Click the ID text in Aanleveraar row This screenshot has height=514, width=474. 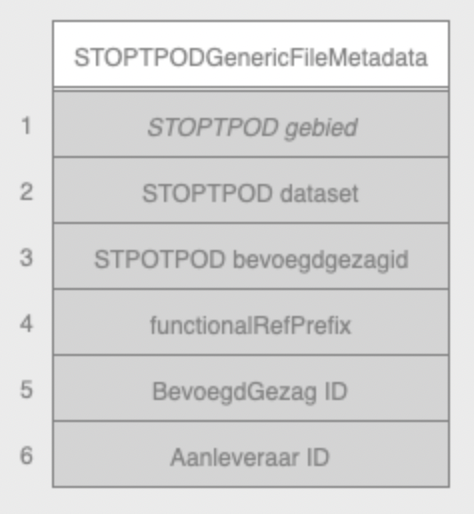[x=317, y=457]
